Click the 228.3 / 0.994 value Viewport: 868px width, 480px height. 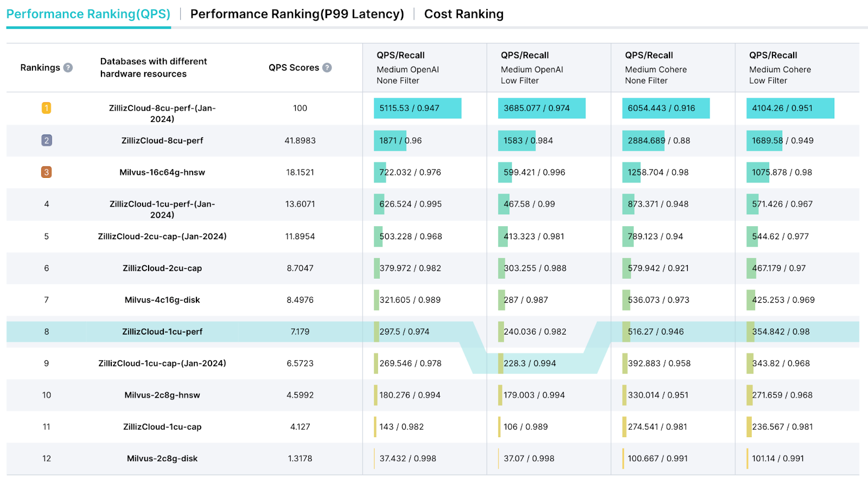tap(529, 363)
